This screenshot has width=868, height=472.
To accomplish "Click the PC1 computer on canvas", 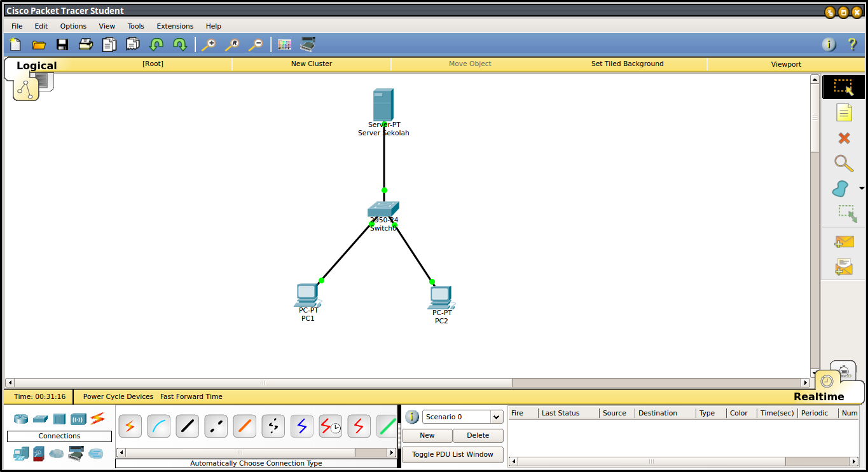I will pyautogui.click(x=308, y=295).
